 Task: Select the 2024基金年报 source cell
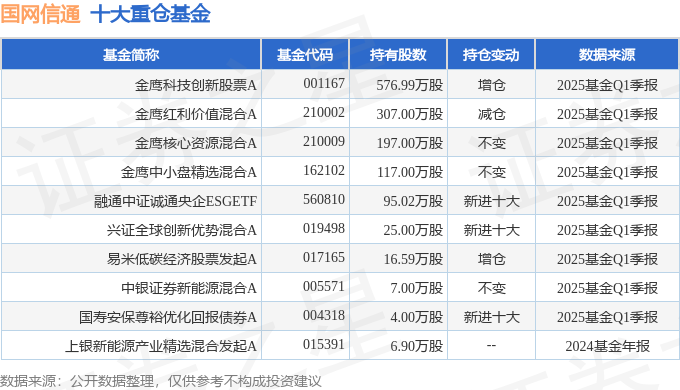point(607,346)
